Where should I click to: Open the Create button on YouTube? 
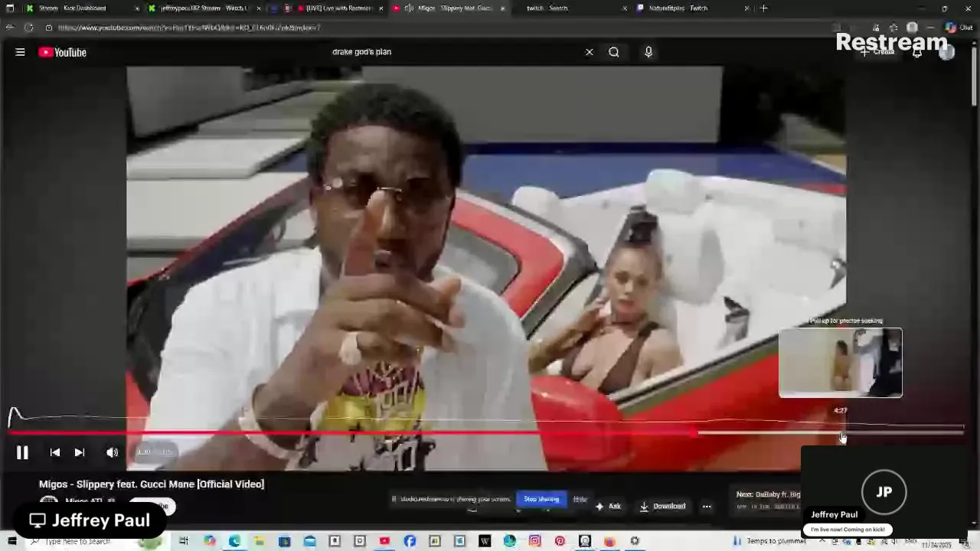click(x=877, y=52)
